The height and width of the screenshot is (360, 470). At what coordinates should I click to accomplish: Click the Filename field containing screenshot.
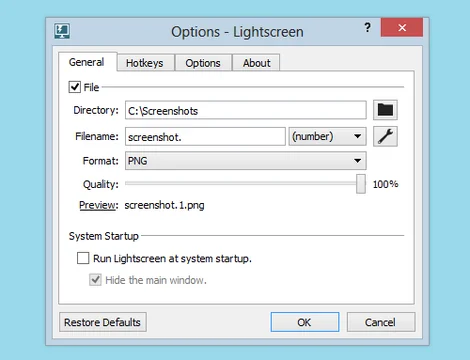click(205, 136)
